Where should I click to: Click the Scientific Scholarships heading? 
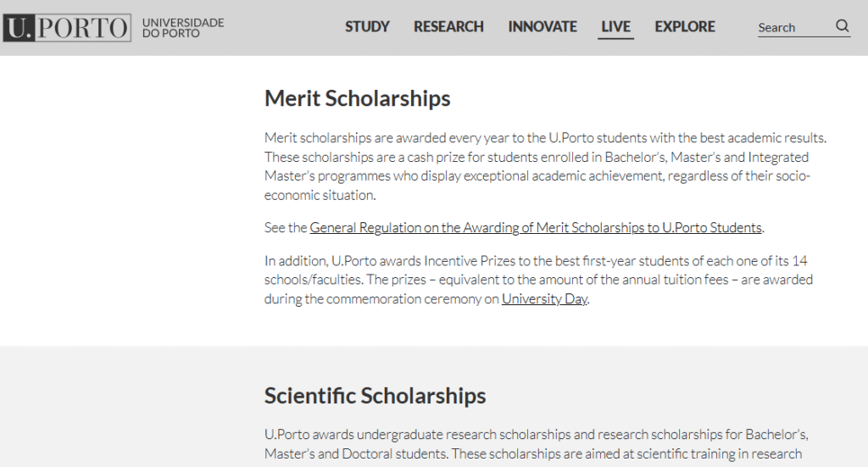tap(375, 396)
